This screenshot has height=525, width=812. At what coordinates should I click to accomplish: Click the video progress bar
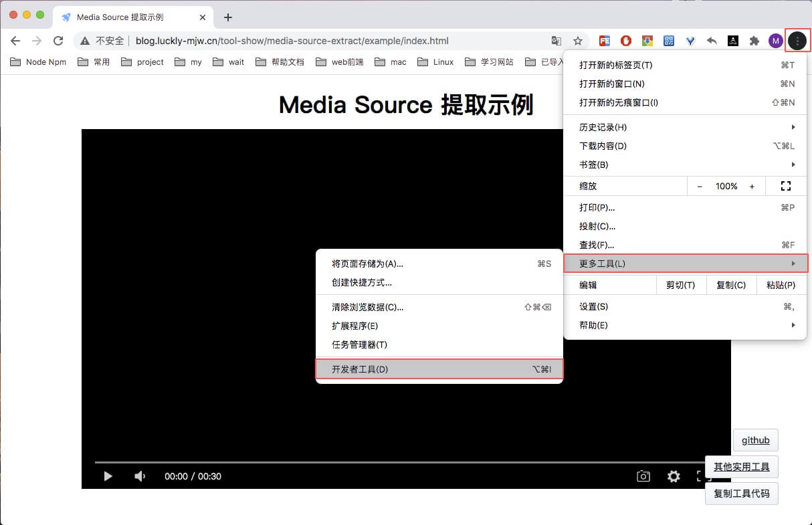[x=399, y=462]
